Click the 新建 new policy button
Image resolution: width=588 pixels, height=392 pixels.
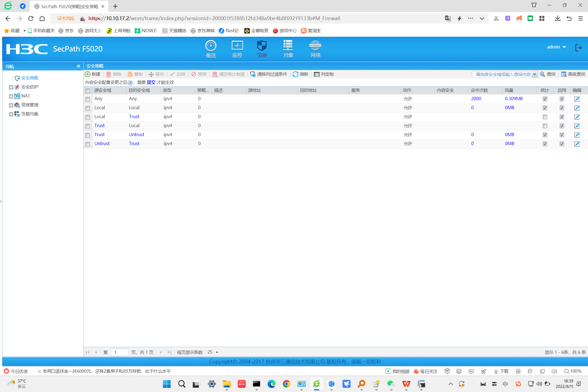93,74
